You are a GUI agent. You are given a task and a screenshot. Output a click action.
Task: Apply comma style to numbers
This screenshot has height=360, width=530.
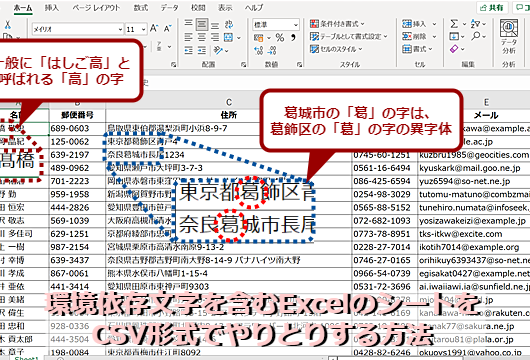[x=293, y=37]
